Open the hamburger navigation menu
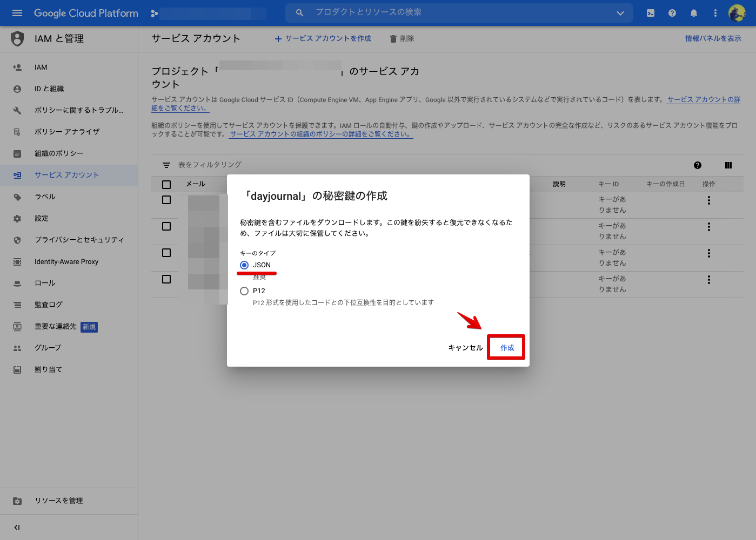Viewport: 756px width, 540px height. 17,13
